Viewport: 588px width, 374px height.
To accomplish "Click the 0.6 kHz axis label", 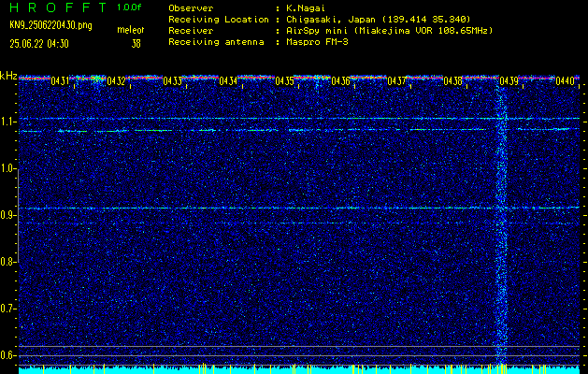I will (x=8, y=355).
